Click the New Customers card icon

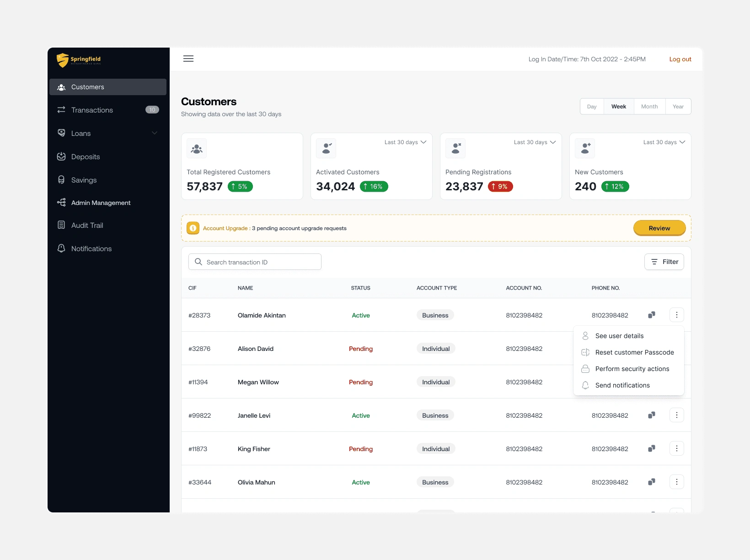pyautogui.click(x=585, y=149)
